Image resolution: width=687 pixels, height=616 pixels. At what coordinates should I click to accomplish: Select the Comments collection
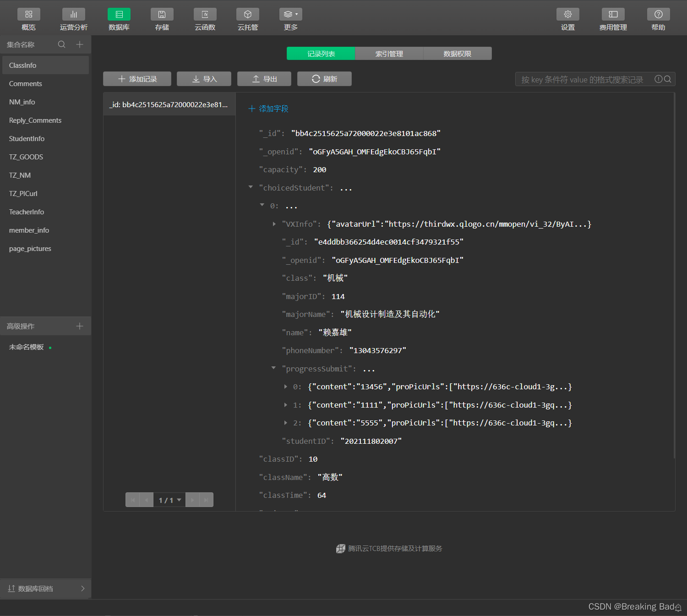pos(45,83)
